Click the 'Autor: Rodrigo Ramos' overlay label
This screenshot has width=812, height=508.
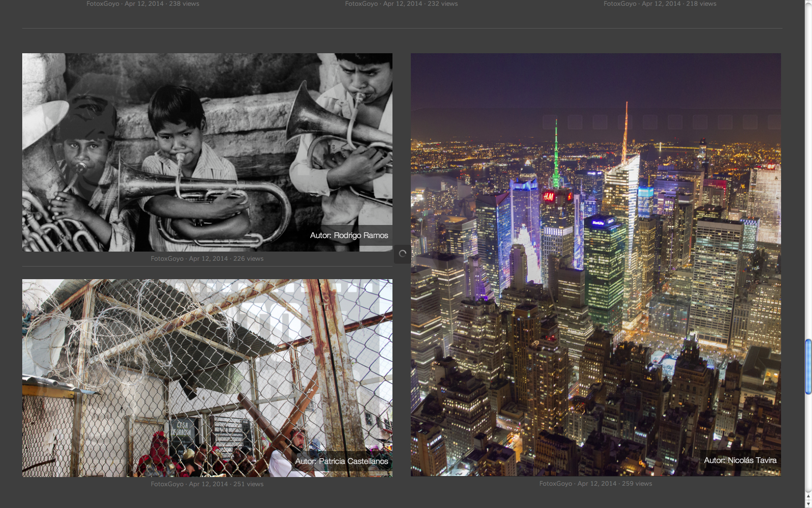pos(349,236)
